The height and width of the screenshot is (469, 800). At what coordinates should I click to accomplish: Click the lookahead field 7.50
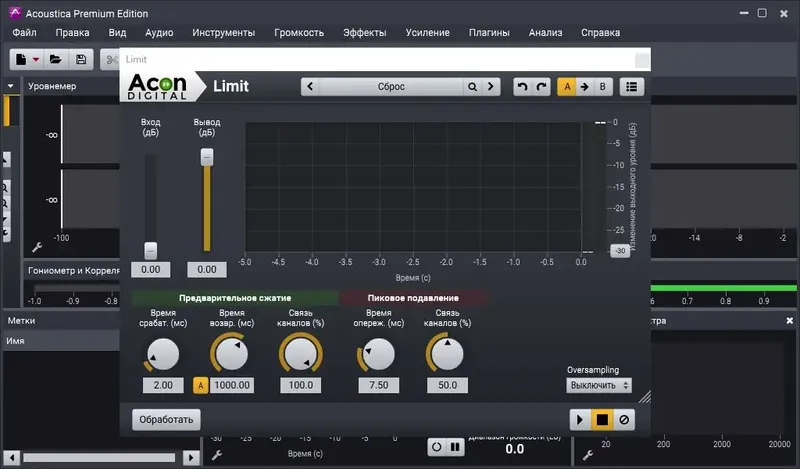pos(378,385)
